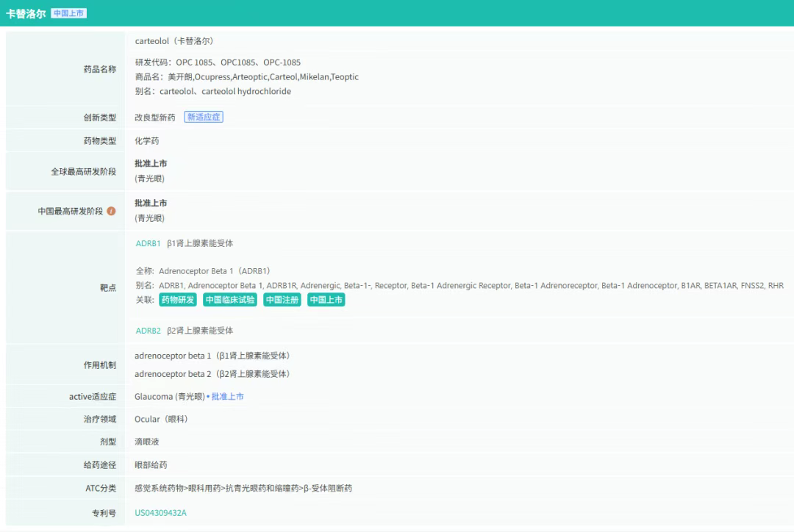794x532 pixels.
Task: Click the 别名 ADRB1 aliases line
Action: pyautogui.click(x=459, y=286)
